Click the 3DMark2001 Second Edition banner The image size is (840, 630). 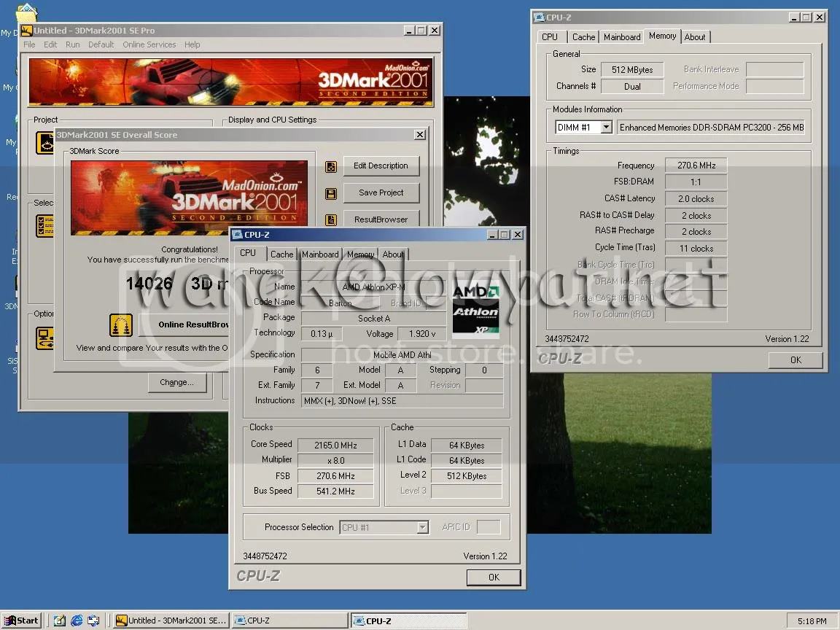pos(231,82)
